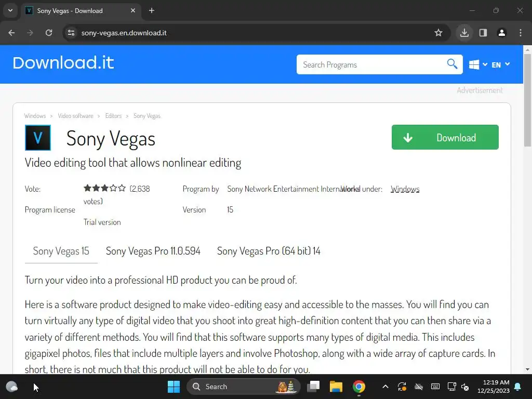Open the notifications bell icon

518,387
